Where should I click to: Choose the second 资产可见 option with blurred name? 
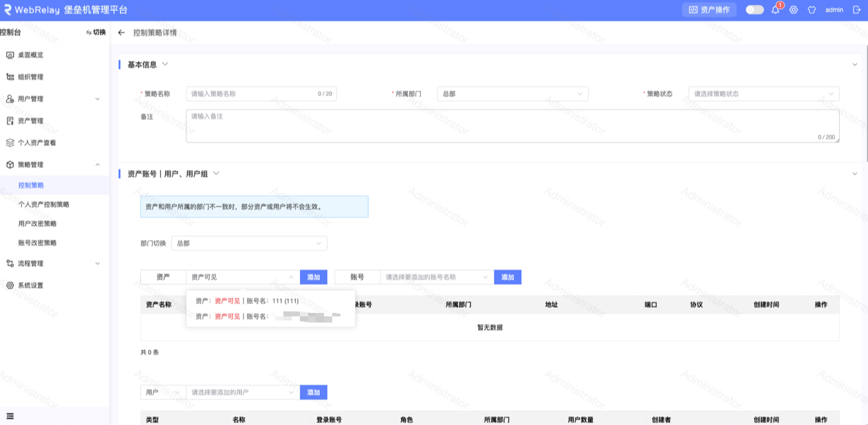(271, 316)
